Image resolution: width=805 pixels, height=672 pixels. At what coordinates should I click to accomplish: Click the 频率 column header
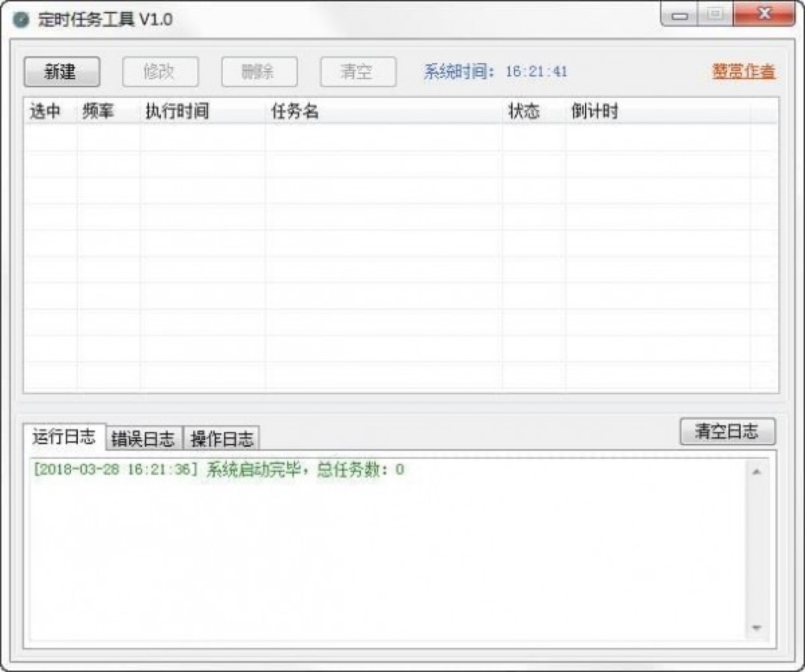tap(109, 111)
